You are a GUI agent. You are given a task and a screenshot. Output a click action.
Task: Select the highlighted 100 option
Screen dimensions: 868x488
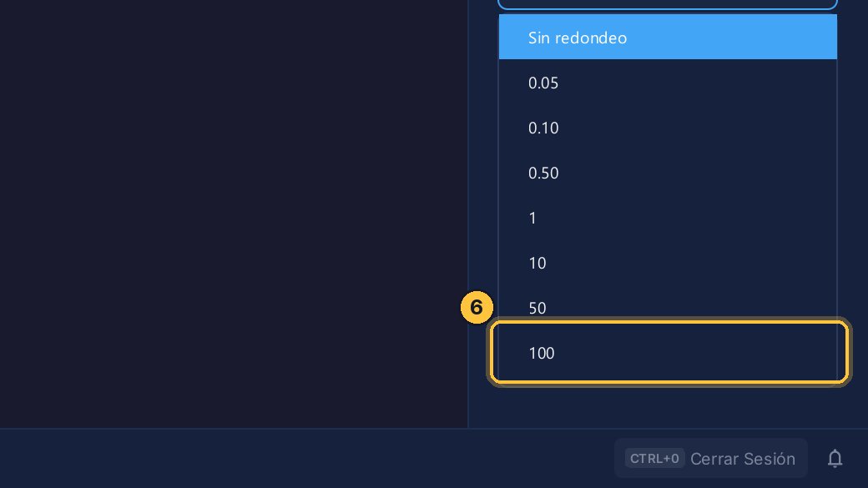click(668, 352)
